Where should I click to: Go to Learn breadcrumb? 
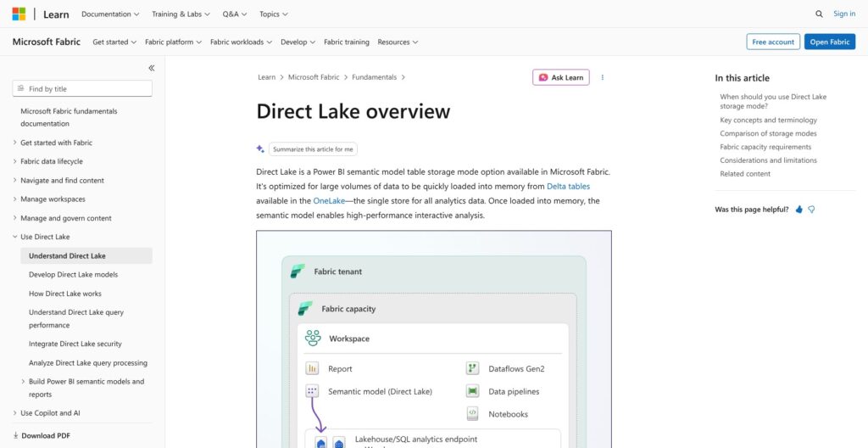tap(266, 77)
